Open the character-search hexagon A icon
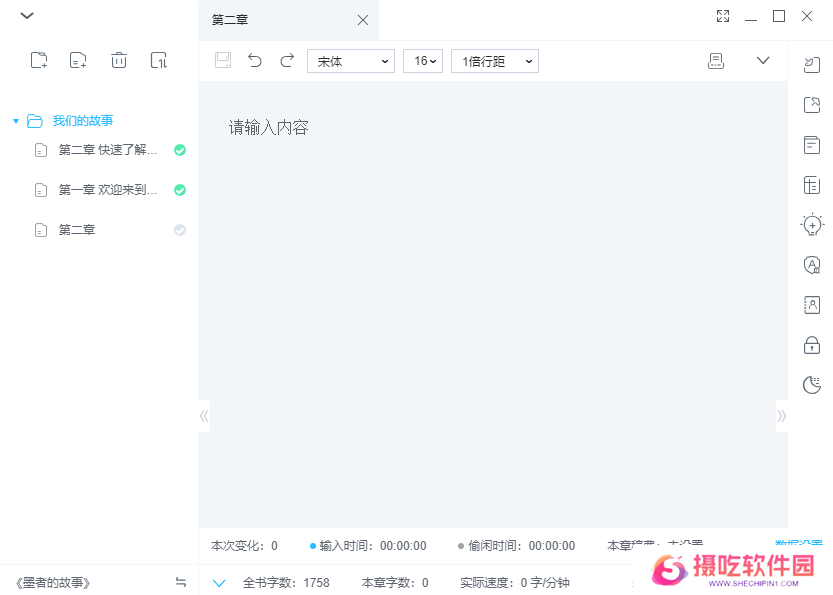Viewport: 833px width, 595px height. click(x=812, y=265)
